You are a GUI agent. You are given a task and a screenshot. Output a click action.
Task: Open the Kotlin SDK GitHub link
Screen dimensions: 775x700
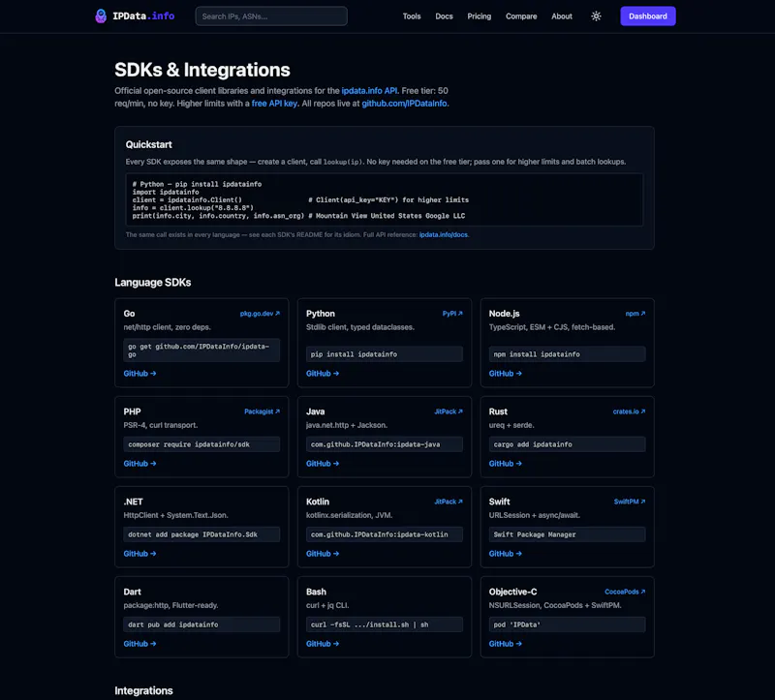323,554
